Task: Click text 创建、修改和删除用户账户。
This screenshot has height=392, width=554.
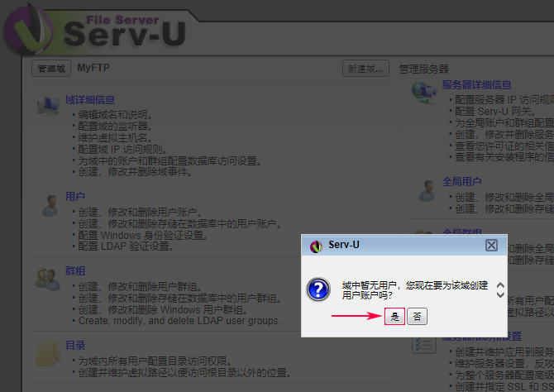Action: click(140, 212)
